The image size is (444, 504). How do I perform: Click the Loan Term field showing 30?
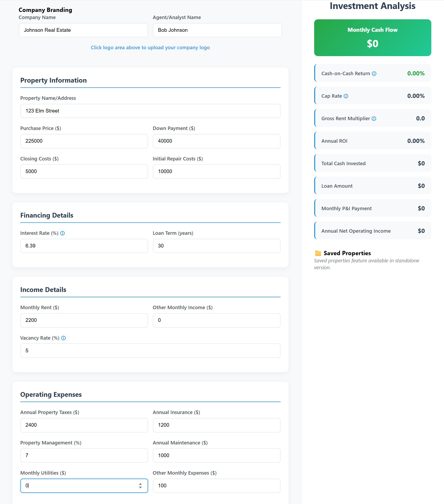[x=216, y=246]
